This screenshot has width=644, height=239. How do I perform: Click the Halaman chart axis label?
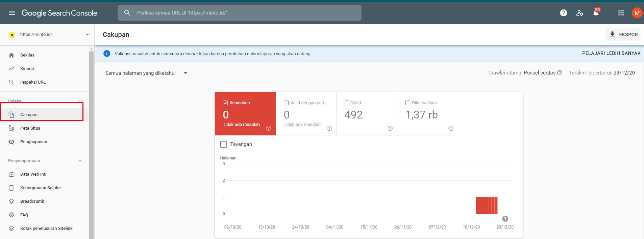(x=228, y=158)
